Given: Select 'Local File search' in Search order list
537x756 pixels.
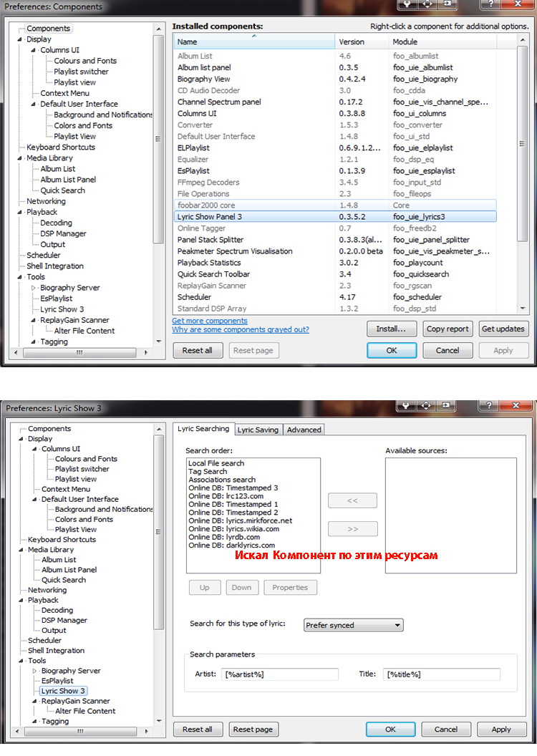Looking at the screenshot, I should pyautogui.click(x=216, y=463).
